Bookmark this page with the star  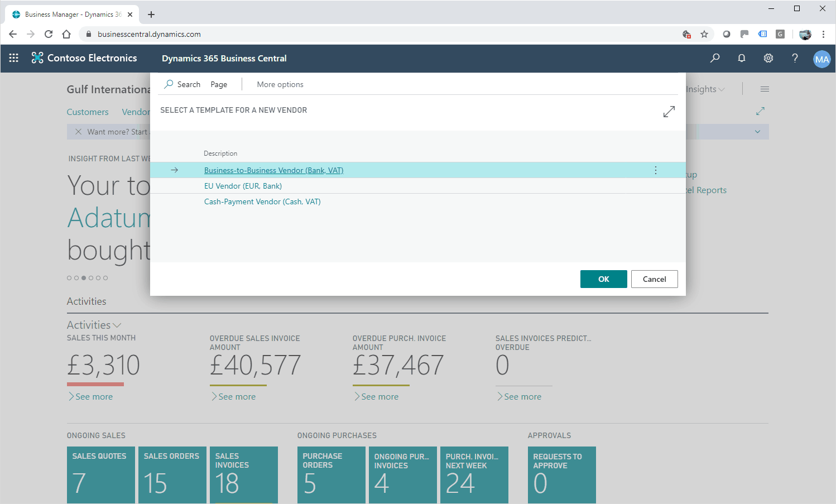click(704, 34)
